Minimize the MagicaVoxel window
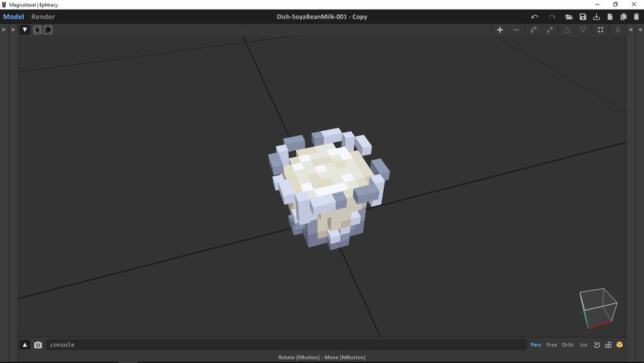 coord(597,5)
